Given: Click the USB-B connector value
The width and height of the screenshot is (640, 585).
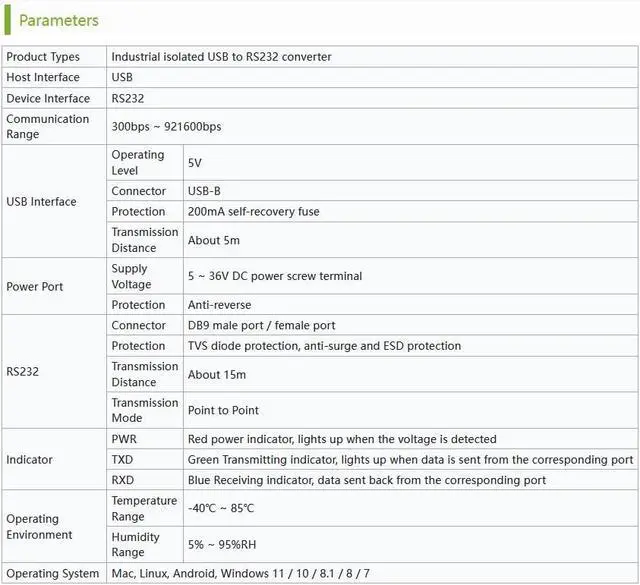Looking at the screenshot, I should pyautogui.click(x=204, y=191).
